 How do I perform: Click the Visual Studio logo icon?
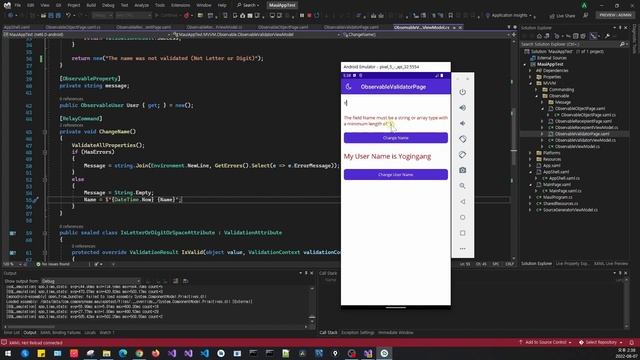[7, 5]
